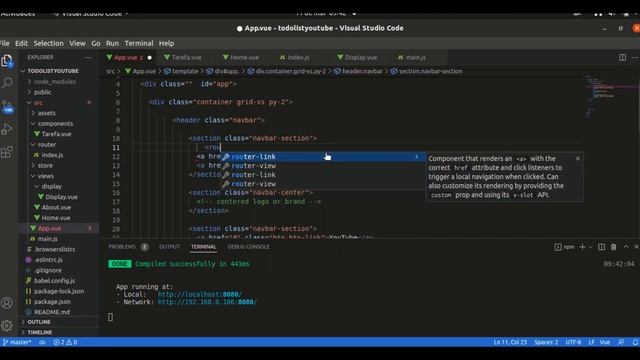640x360 pixels.
Task: Open errors and warnings status indicator
Action: 65,342
